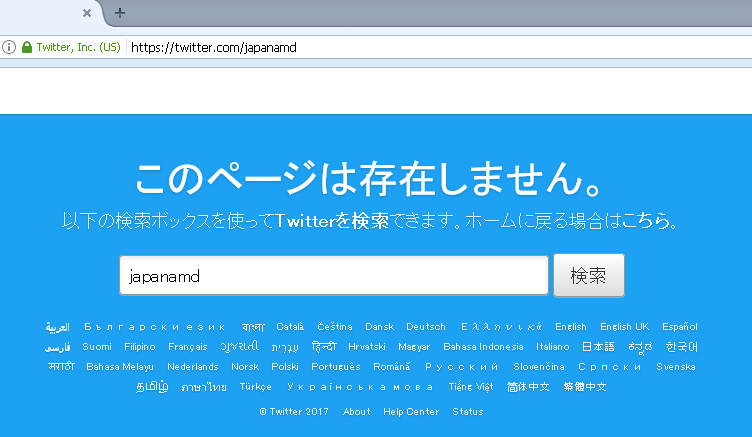Select Català language

[290, 327]
